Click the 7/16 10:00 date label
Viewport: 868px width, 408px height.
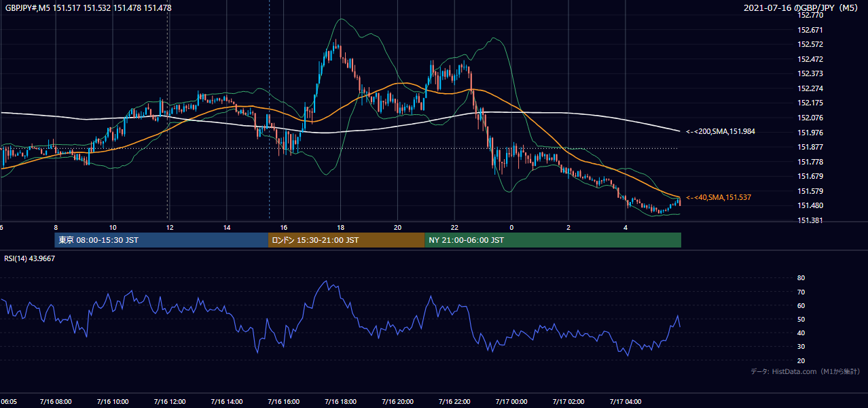pos(113,401)
